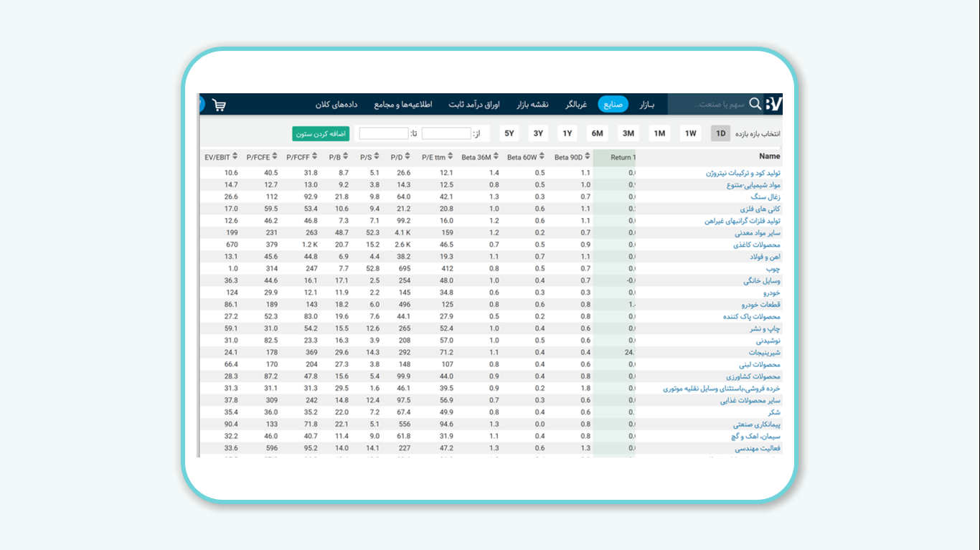Sort by Beta 60W column arrows
The image size is (980, 550).
click(542, 157)
